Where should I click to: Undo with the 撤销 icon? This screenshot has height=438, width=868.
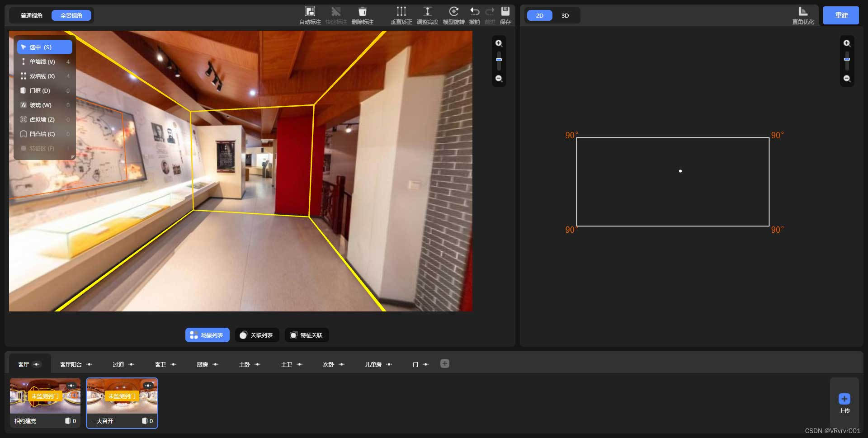pyautogui.click(x=474, y=12)
